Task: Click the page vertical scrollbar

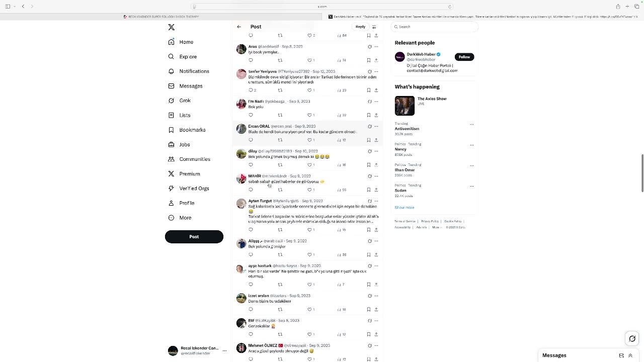Action: click(x=642, y=173)
